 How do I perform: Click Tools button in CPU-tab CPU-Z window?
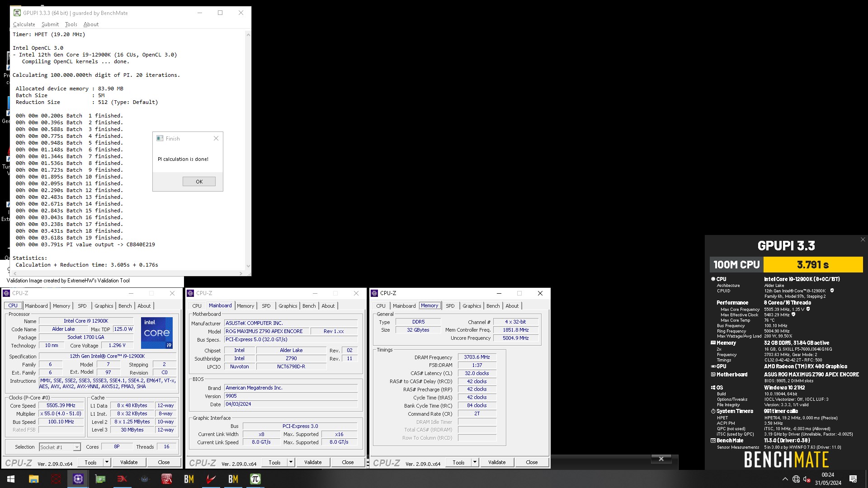(90, 462)
